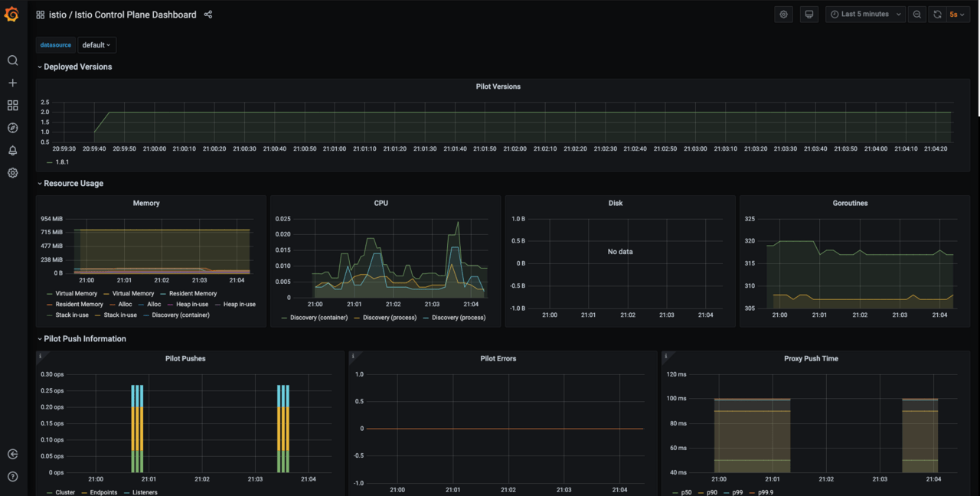Show the Pilot Errors panel info icon
Image resolution: width=980 pixels, height=496 pixels.
point(353,356)
